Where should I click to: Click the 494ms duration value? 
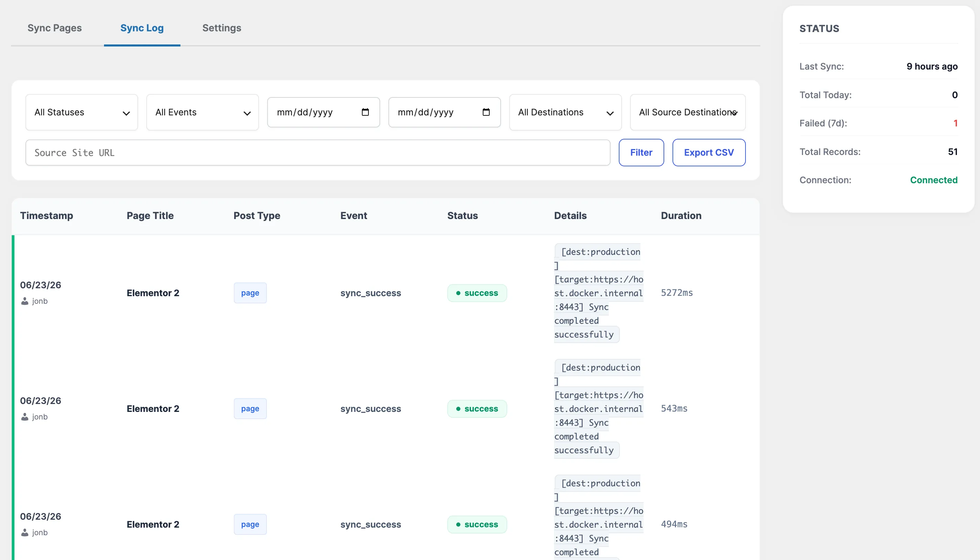tap(674, 524)
